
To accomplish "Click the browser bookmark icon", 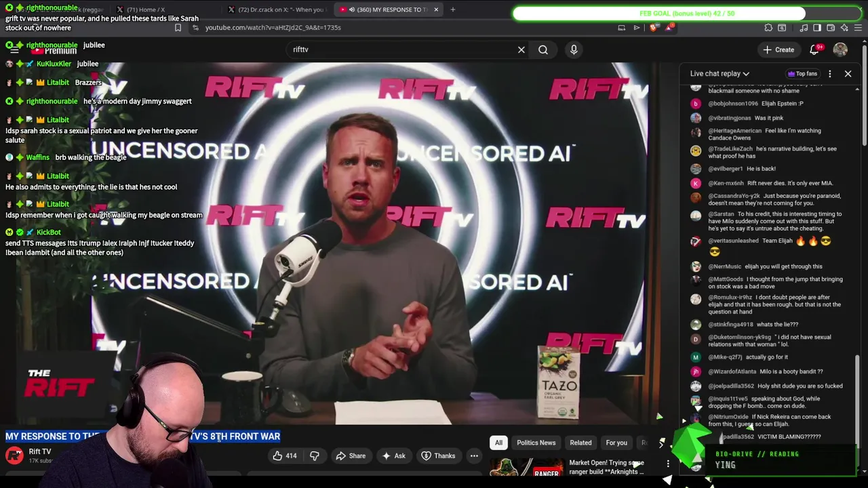I will point(178,28).
